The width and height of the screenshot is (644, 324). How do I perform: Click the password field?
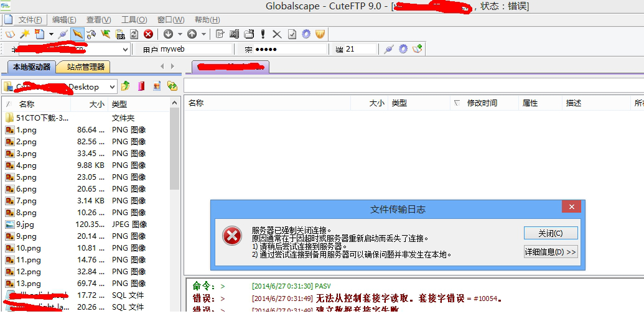(x=291, y=49)
